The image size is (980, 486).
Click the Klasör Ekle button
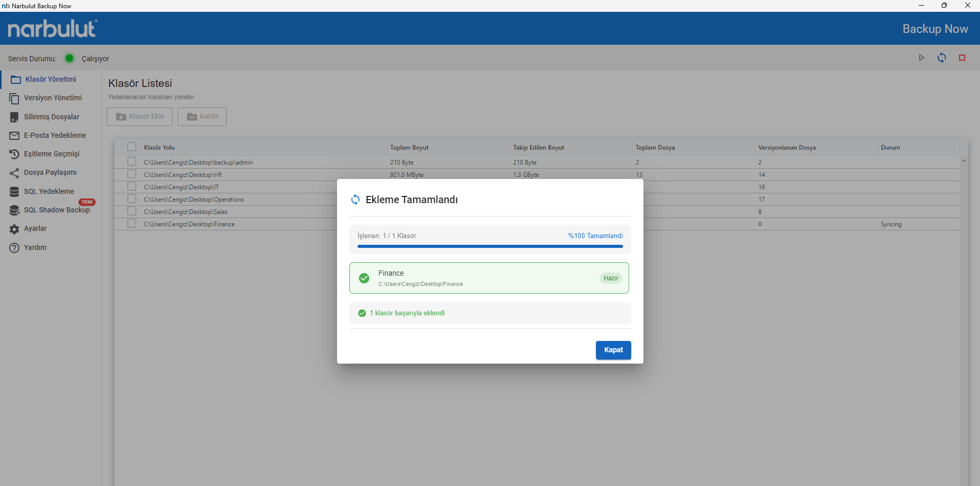pos(140,116)
